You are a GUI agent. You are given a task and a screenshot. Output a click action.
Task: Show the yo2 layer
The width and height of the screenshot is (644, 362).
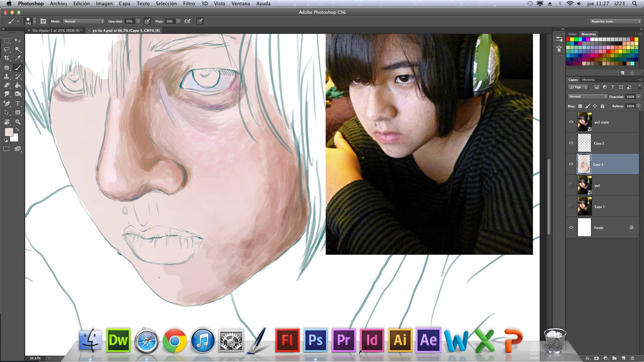(x=571, y=185)
